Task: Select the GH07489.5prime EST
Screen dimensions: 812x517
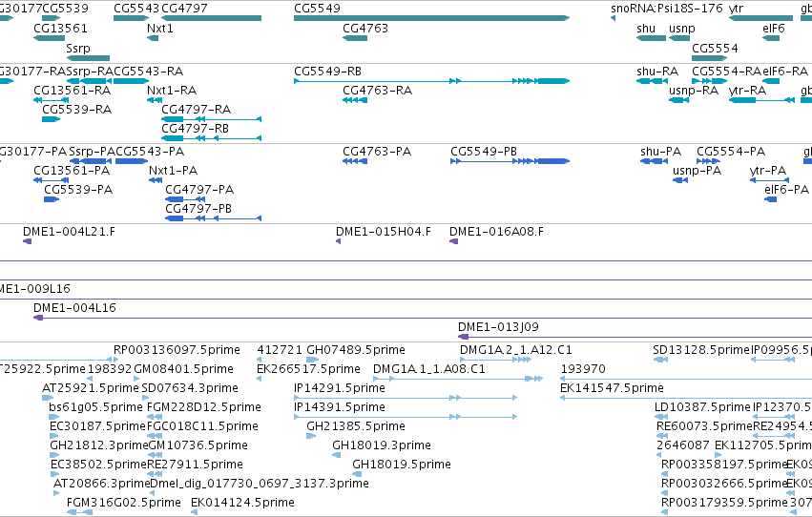Action: (312, 360)
